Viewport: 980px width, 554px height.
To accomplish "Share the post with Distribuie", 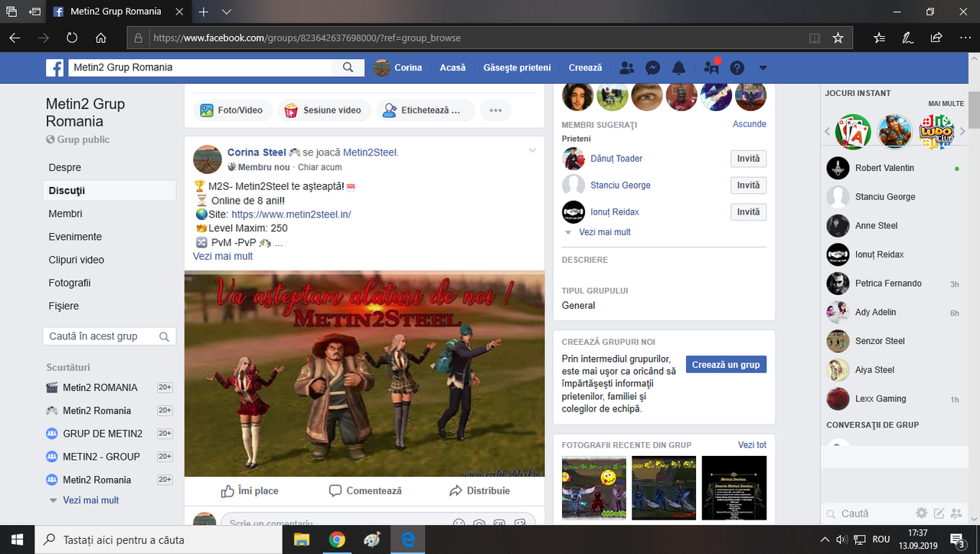I will [479, 490].
